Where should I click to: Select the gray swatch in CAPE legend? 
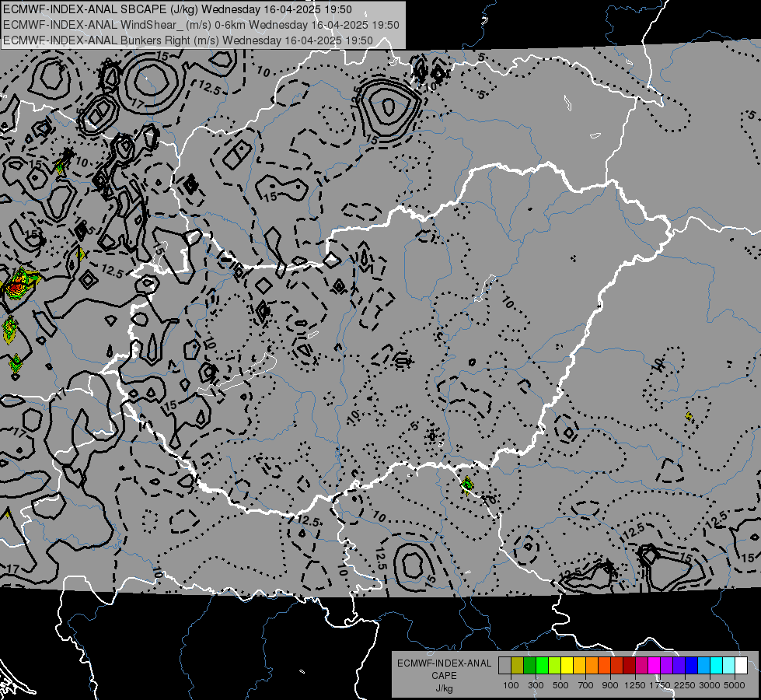tap(504, 666)
